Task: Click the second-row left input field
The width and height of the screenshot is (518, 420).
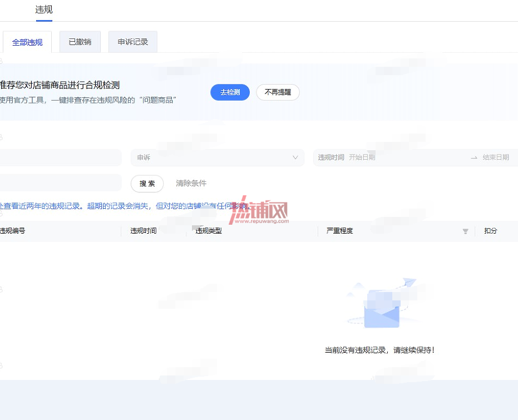Action: point(61,182)
